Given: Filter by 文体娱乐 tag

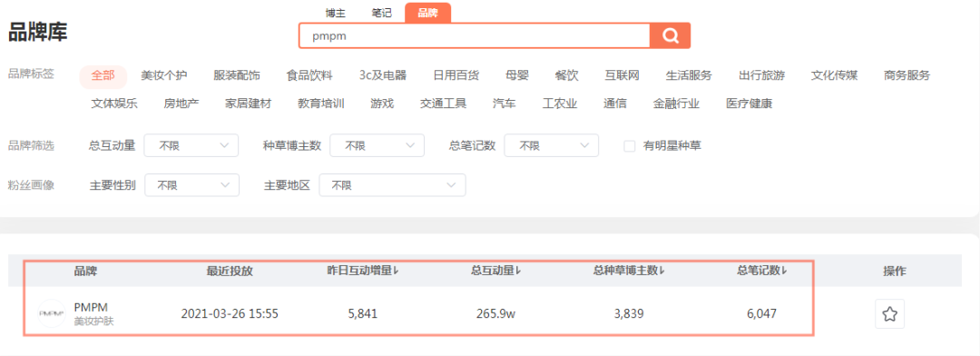Looking at the screenshot, I should 114,104.
